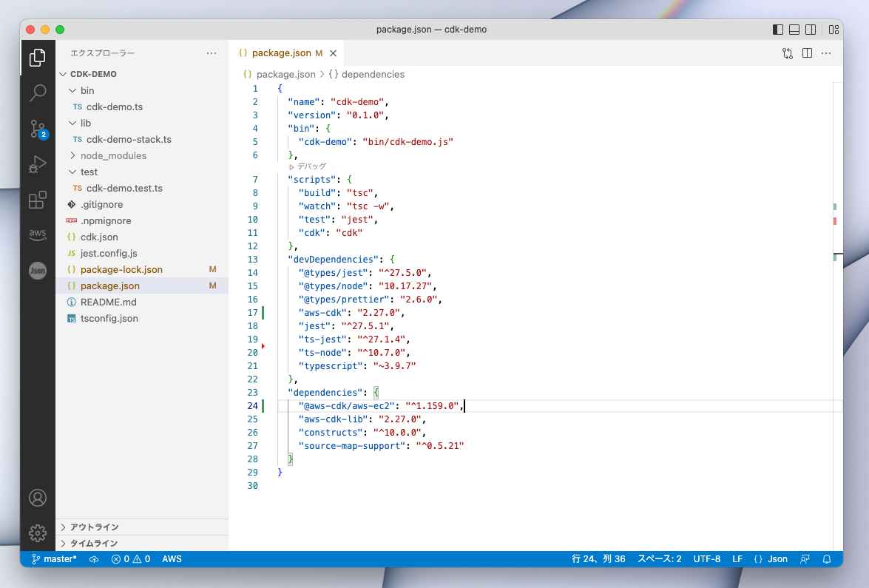The height and width of the screenshot is (588, 869).
Task: Split the editor to the right
Action: (808, 53)
